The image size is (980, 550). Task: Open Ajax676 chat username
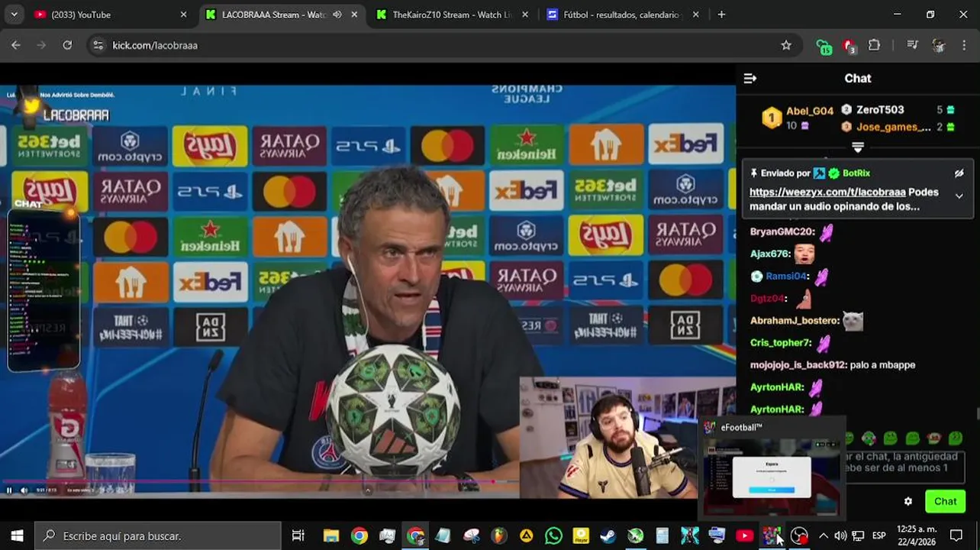(770, 254)
